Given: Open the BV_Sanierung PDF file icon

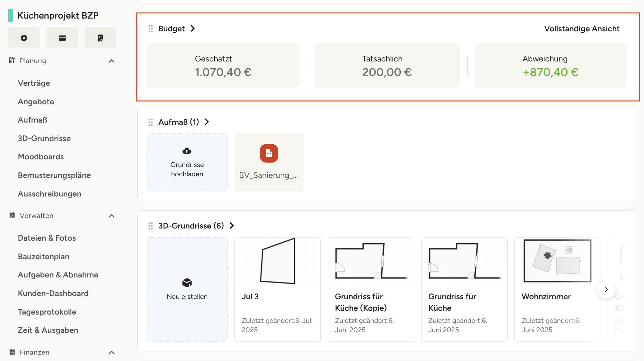Looking at the screenshot, I should 269,153.
